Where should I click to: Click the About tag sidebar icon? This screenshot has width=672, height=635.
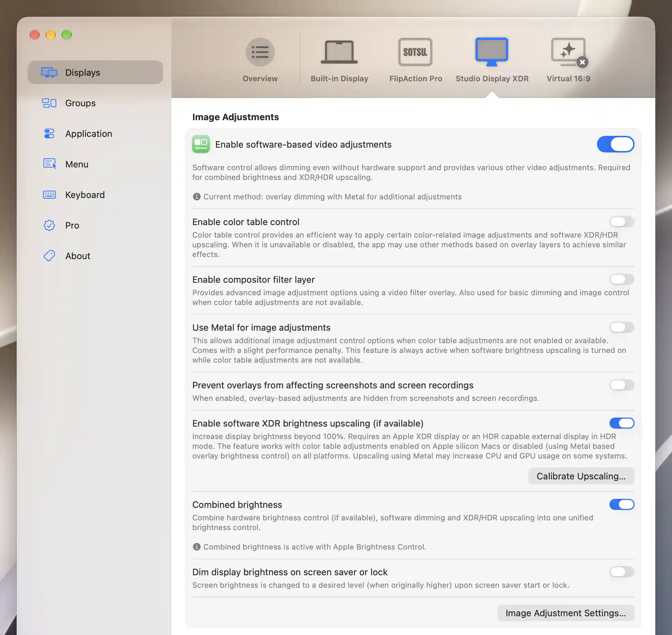(x=49, y=256)
